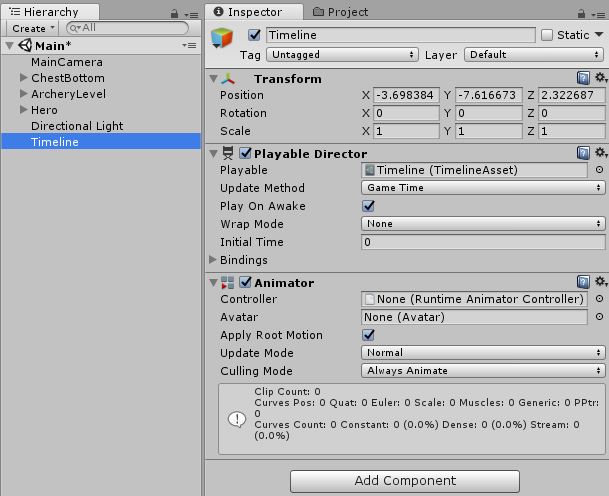Click the Avatar field None (Avatar)
609x496 pixels.
point(474,317)
